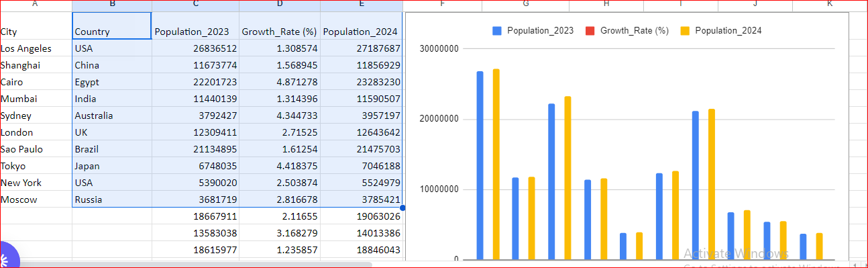
Task: Select the Sydney cell
Action: tap(36, 116)
